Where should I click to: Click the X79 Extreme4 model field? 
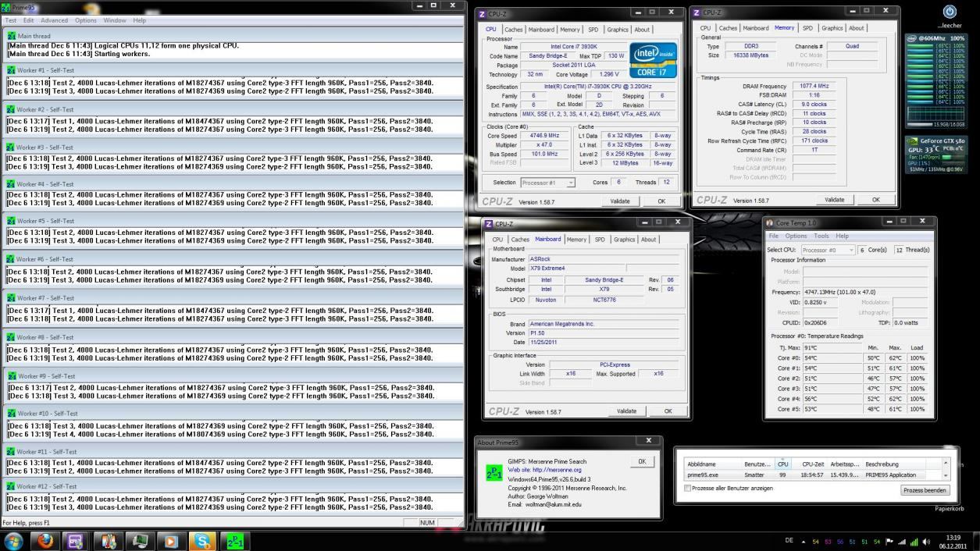pyautogui.click(x=577, y=268)
